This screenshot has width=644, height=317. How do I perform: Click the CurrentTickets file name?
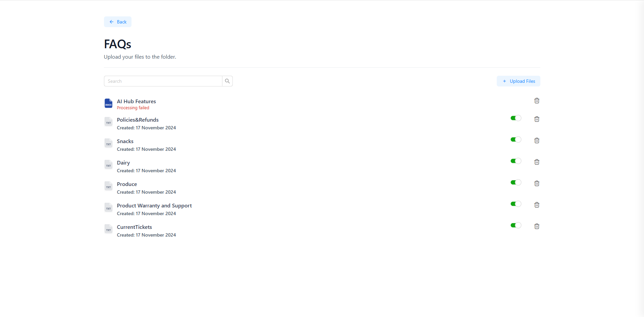click(x=134, y=227)
